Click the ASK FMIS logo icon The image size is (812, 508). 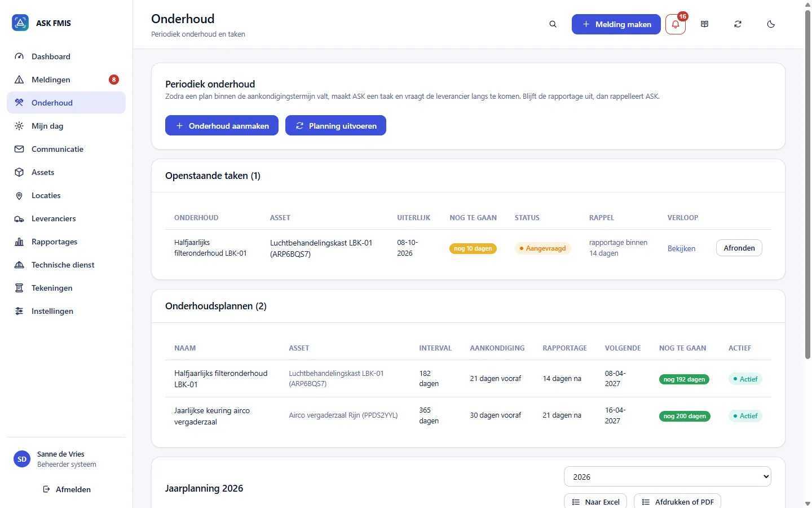tap(20, 23)
